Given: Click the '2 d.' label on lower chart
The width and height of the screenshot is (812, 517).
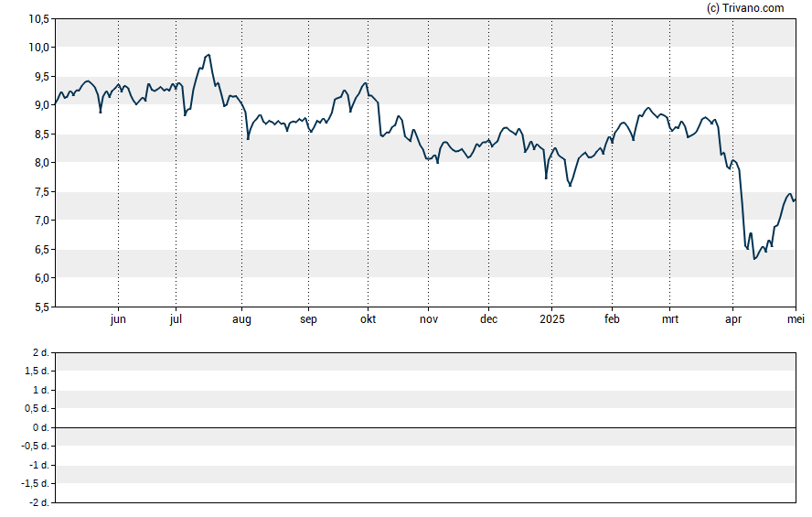Looking at the screenshot, I should pos(40,353).
